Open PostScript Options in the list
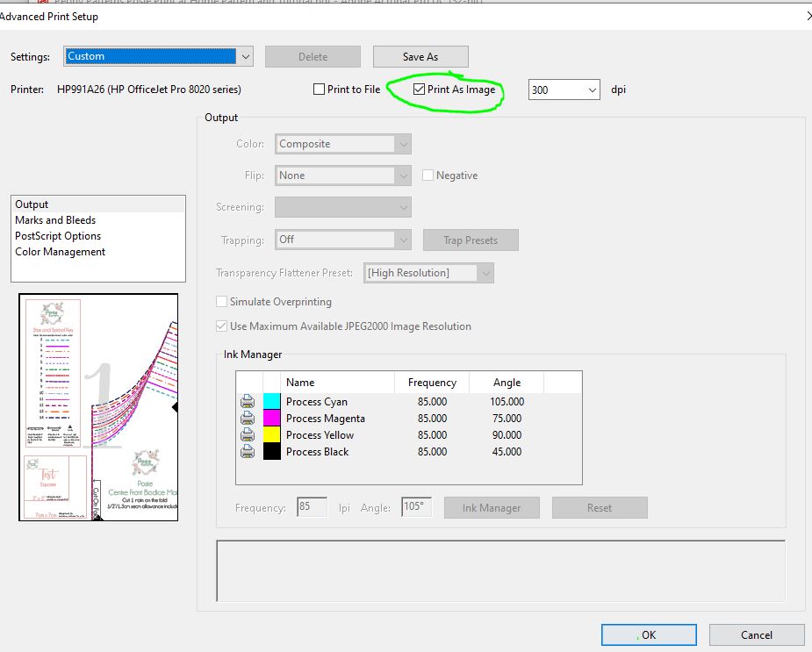This screenshot has width=812, height=652. (58, 236)
